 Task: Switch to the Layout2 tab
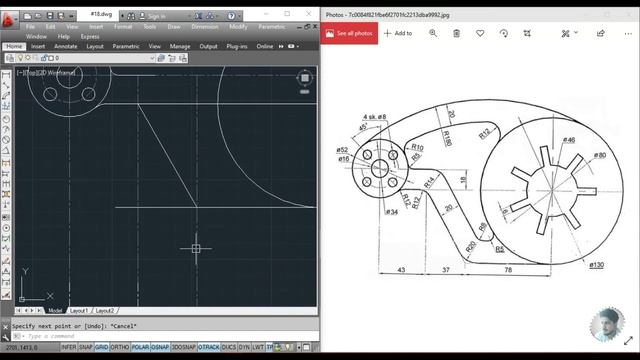pyautogui.click(x=104, y=311)
